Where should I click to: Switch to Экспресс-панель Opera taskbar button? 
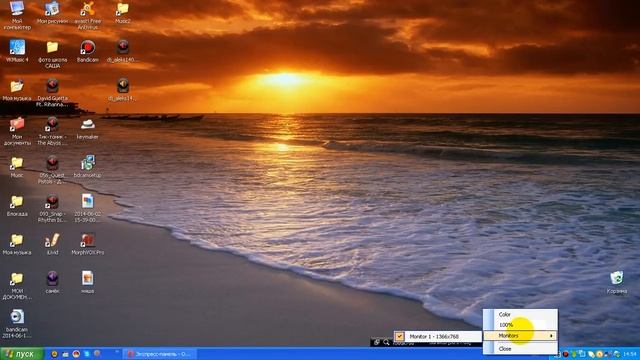160,354
